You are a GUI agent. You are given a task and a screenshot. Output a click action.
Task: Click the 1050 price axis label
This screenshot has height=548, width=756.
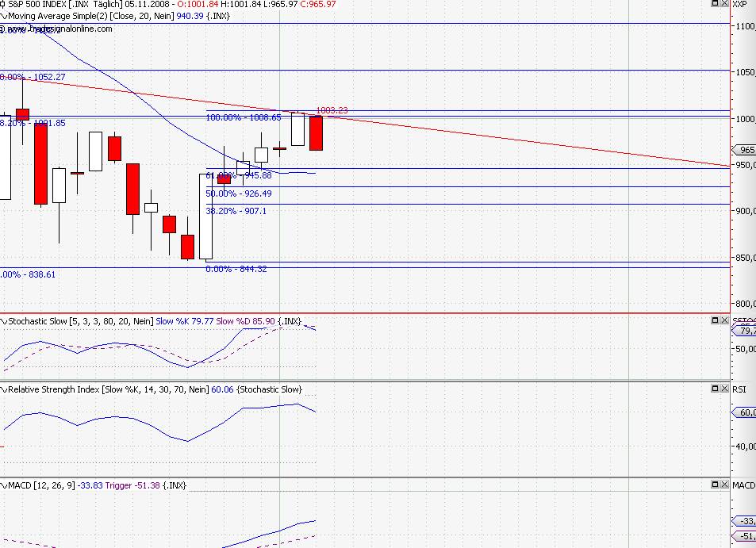point(746,72)
